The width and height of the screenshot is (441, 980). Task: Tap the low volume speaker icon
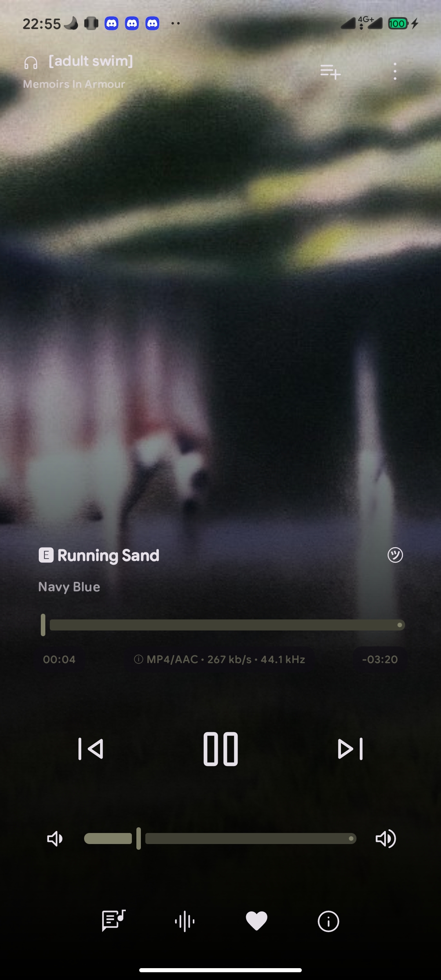pos(55,839)
